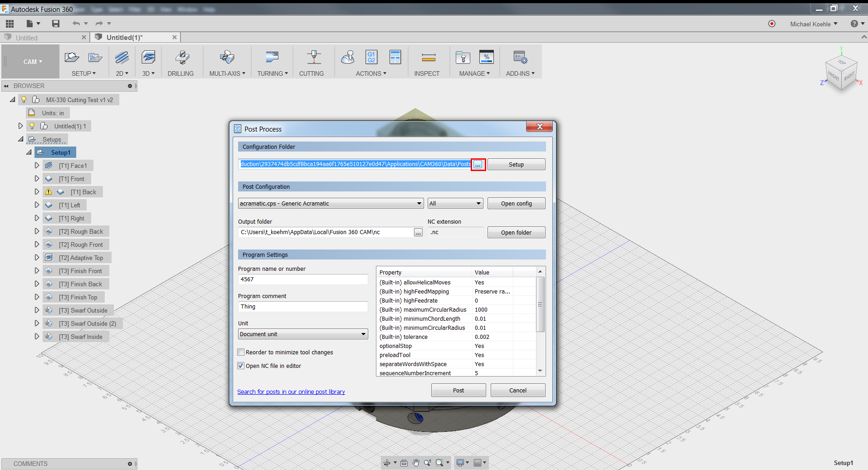This screenshot has width=868, height=470.
Task: Open the Michael Koehle account menu
Action: coord(814,24)
